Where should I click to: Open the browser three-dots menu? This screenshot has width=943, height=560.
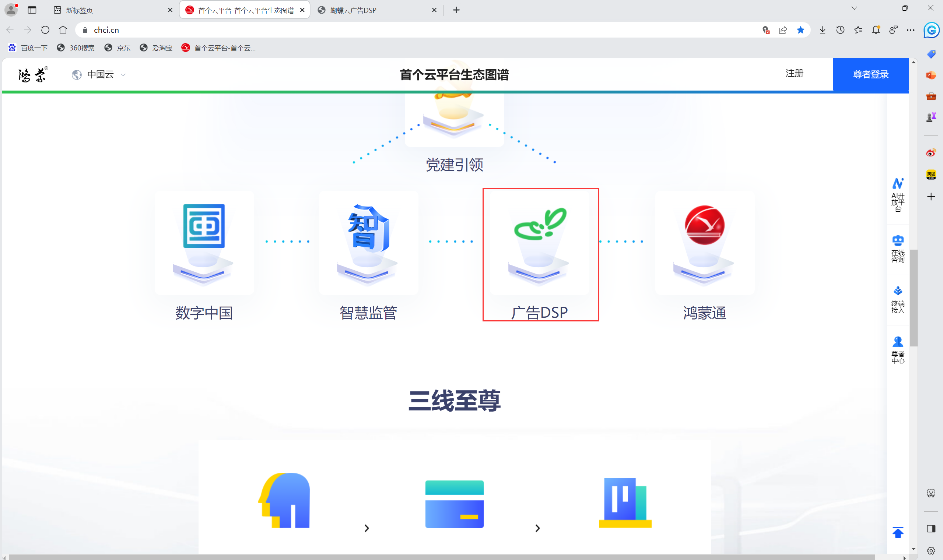(x=911, y=30)
